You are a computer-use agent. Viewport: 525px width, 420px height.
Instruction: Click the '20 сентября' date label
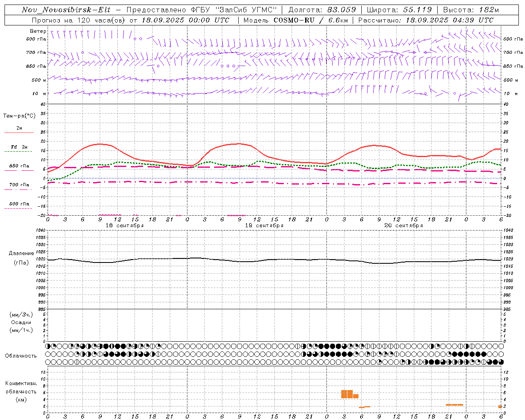tap(404, 226)
